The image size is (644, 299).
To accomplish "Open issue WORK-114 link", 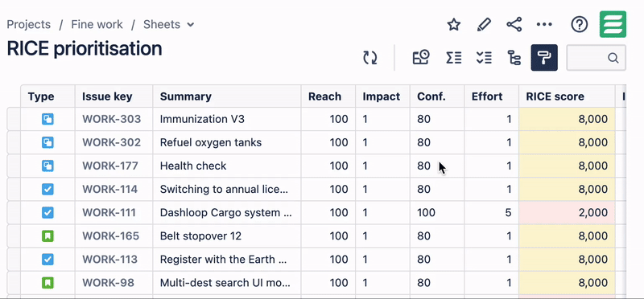I will point(109,190).
